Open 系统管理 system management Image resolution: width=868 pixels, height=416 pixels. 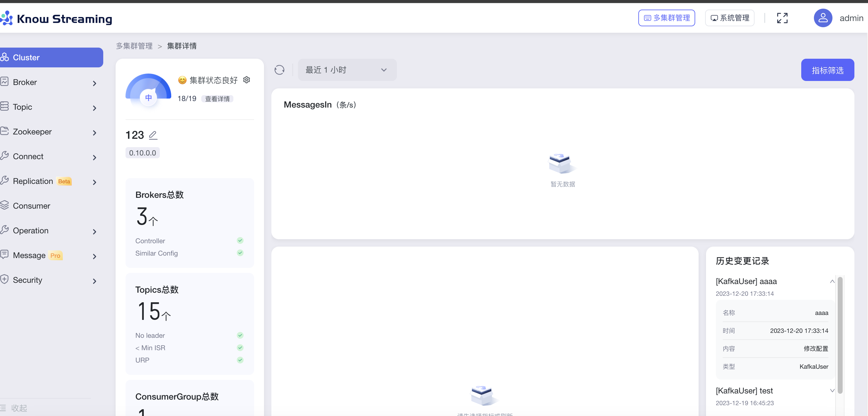(730, 18)
